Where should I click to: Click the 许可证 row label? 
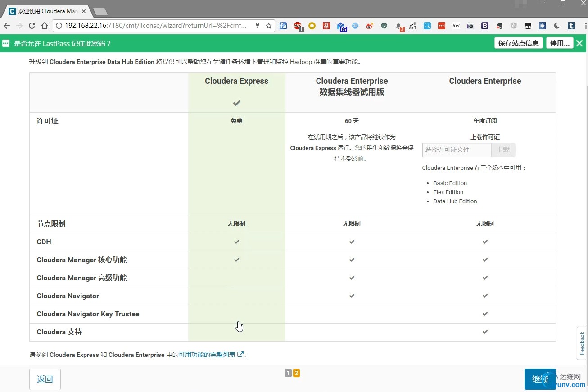pyautogui.click(x=48, y=121)
